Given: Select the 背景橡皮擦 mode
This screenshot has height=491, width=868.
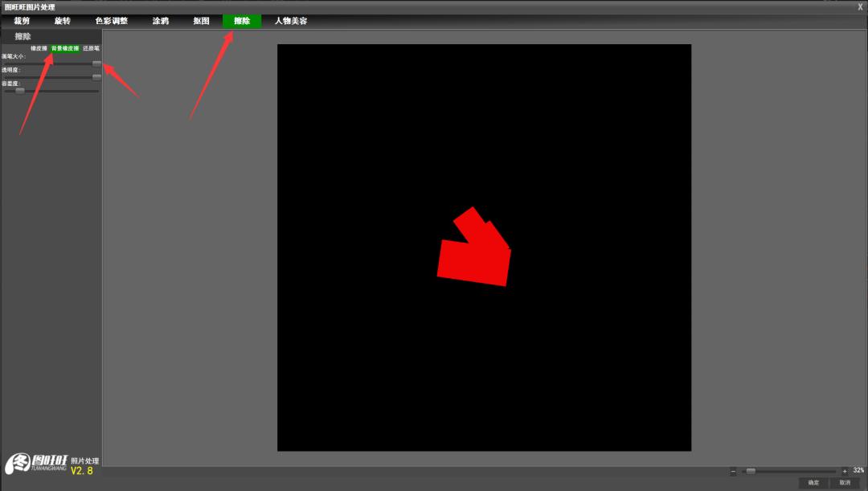Looking at the screenshot, I should [65, 49].
